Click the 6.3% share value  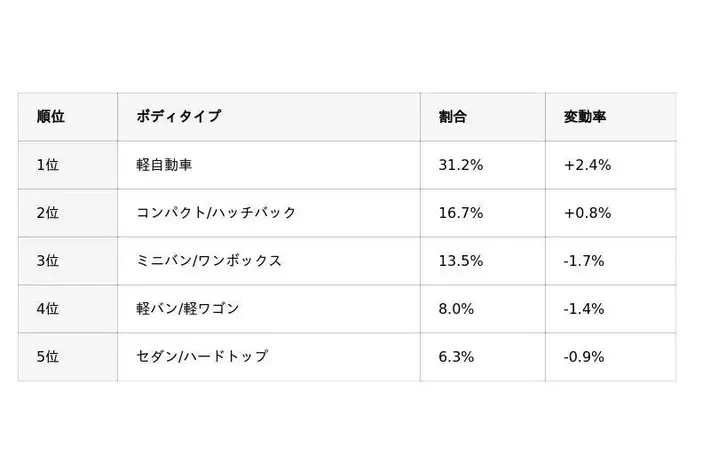tap(457, 357)
